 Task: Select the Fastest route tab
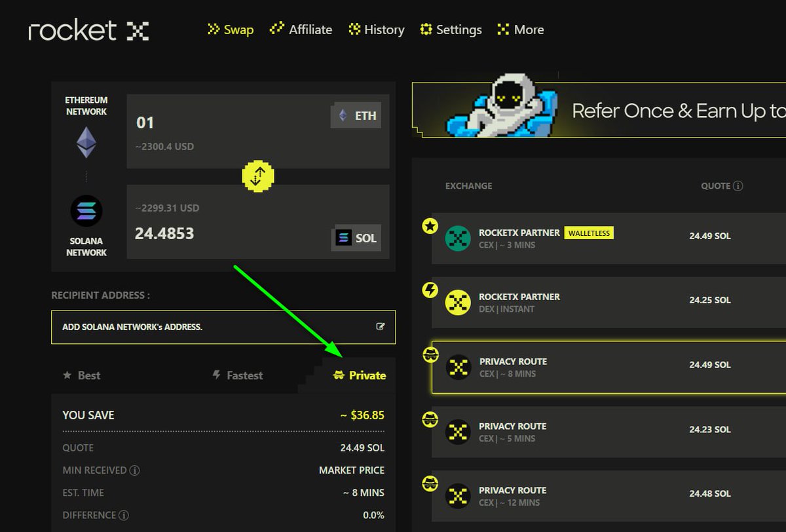coord(238,375)
